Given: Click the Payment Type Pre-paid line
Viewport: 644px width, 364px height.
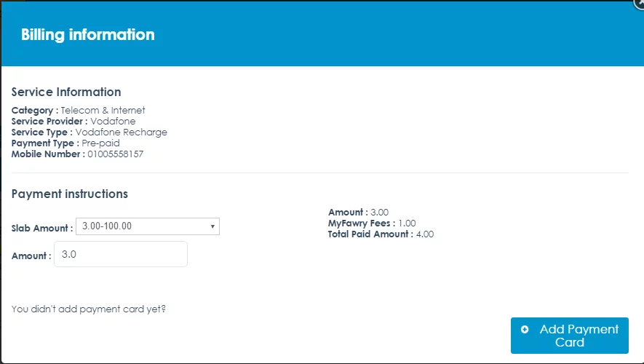Looking at the screenshot, I should (65, 143).
